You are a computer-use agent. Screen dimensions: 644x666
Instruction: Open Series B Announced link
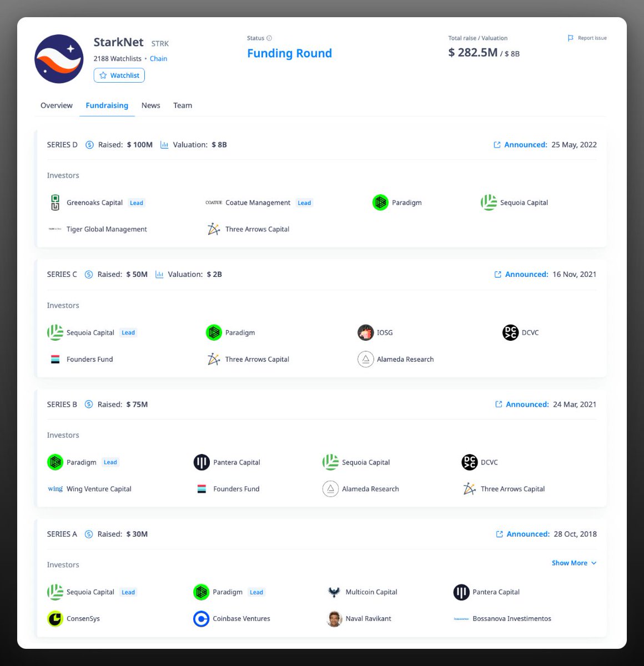click(x=527, y=405)
